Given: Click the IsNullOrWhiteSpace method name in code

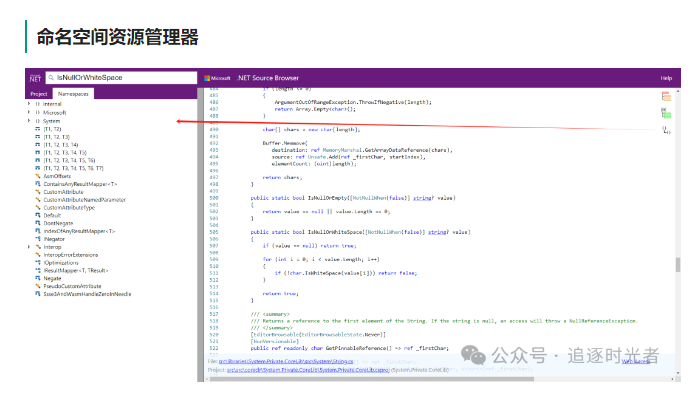Looking at the screenshot, I should point(335,232).
